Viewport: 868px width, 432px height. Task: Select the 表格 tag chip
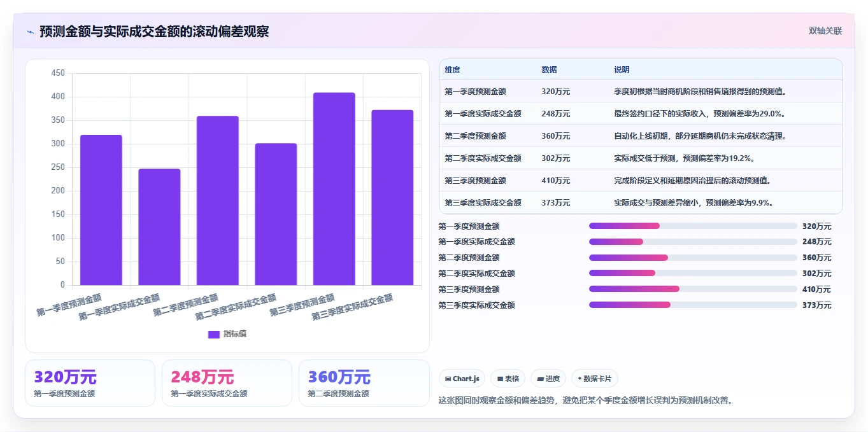(x=508, y=379)
